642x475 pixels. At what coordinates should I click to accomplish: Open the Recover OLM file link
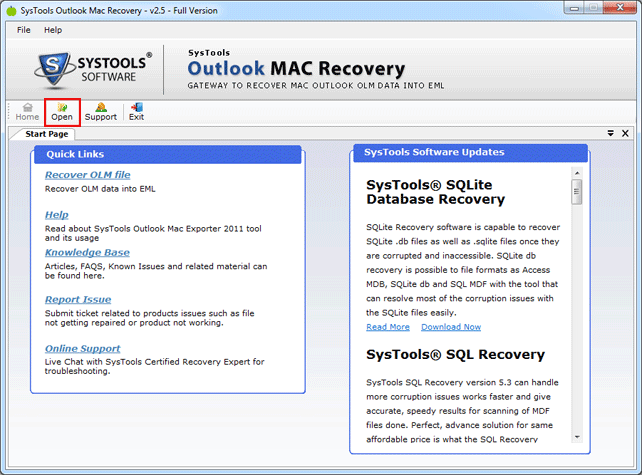(x=88, y=175)
